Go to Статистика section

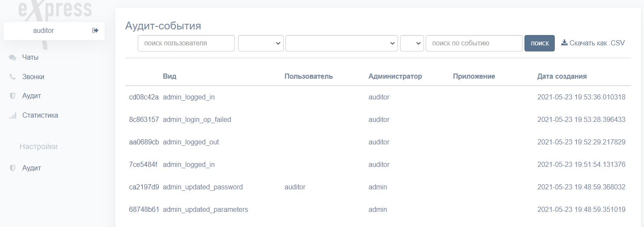coord(40,115)
